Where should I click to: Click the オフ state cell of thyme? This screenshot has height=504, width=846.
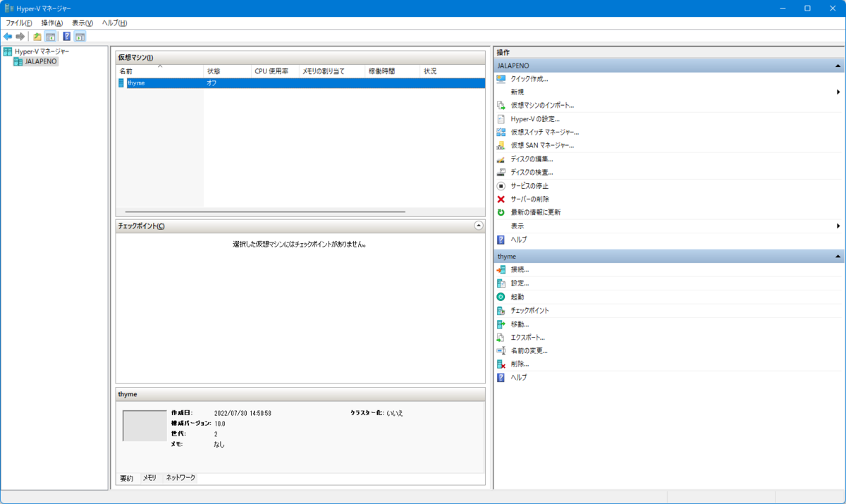[x=211, y=83]
